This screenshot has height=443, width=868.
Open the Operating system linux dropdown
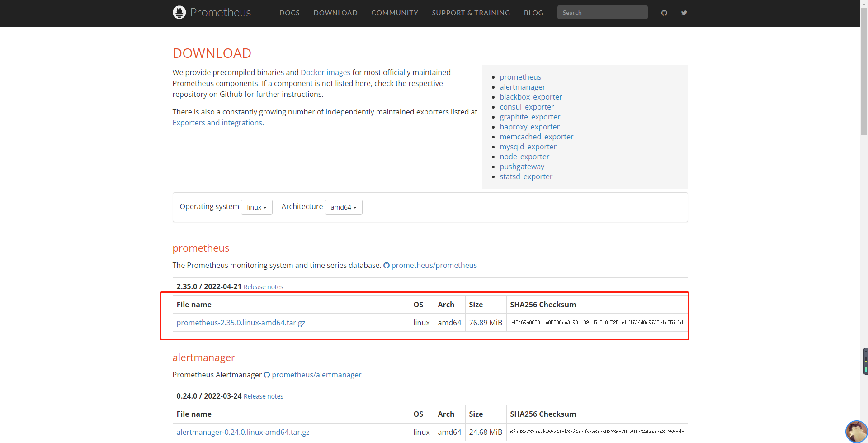coord(257,207)
